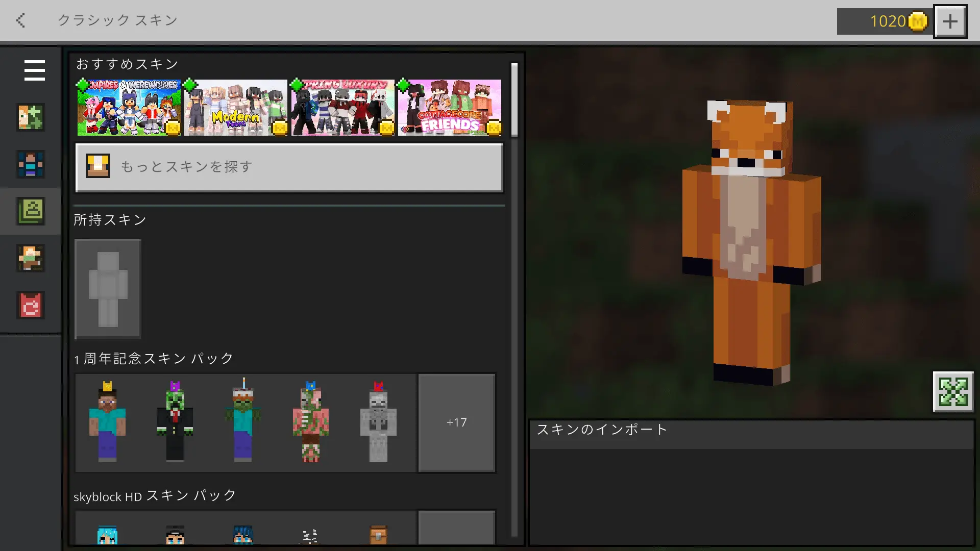Click the もっとスキンを探す button
Viewport: 980px width, 551px height.
click(x=289, y=167)
